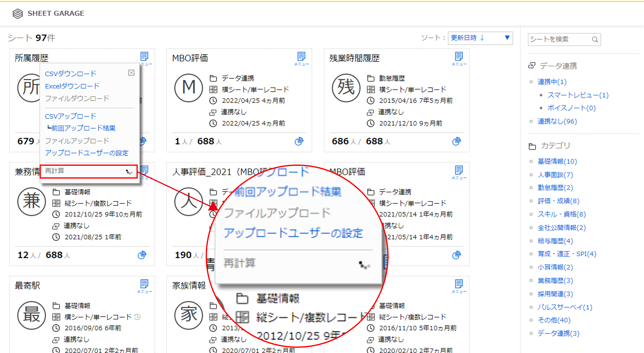This screenshot has width=644, height=353.
Task: Open the 残業時間履歴 sheet title
Action: point(354,58)
